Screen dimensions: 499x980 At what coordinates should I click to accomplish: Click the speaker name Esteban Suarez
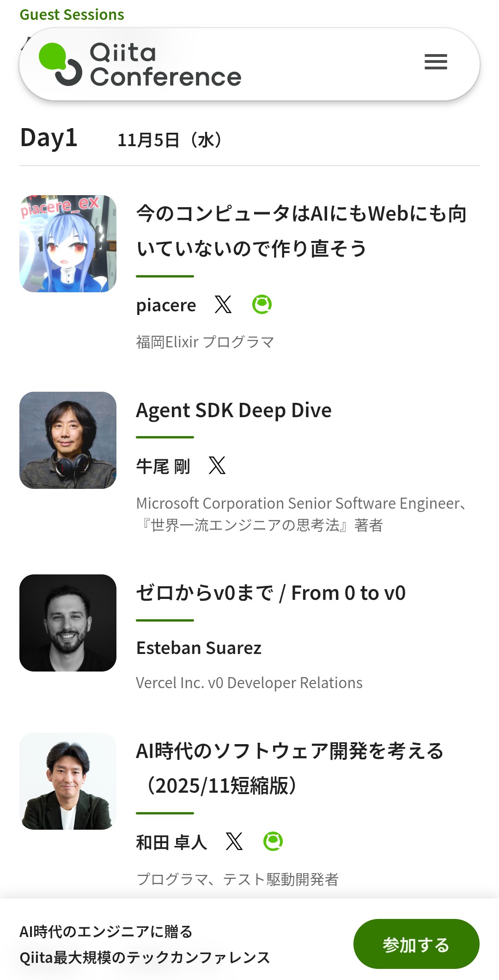199,648
